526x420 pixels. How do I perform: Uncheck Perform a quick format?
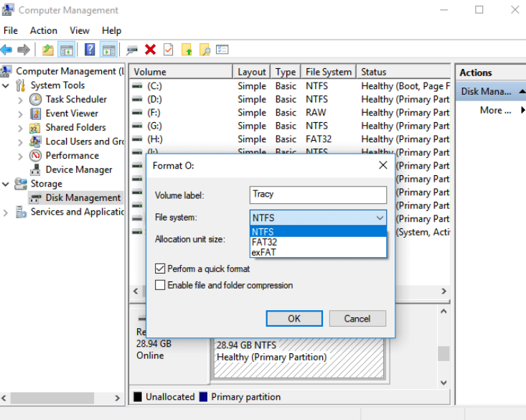point(160,269)
